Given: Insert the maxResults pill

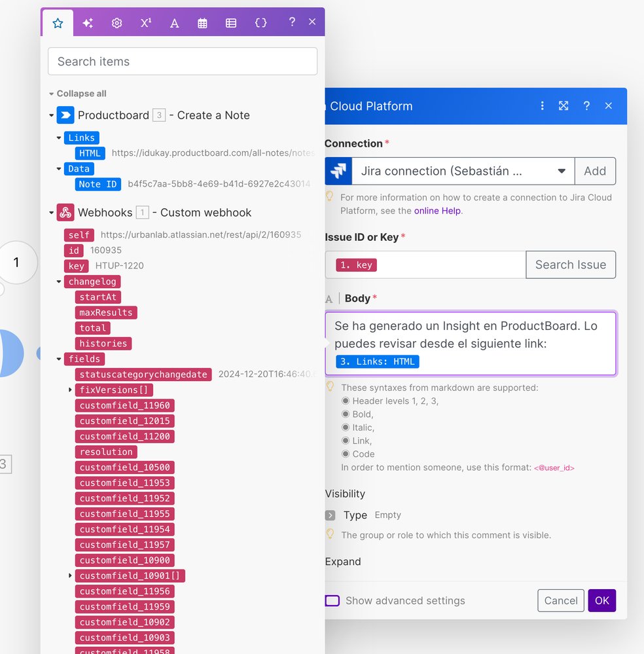Looking at the screenshot, I should [106, 312].
